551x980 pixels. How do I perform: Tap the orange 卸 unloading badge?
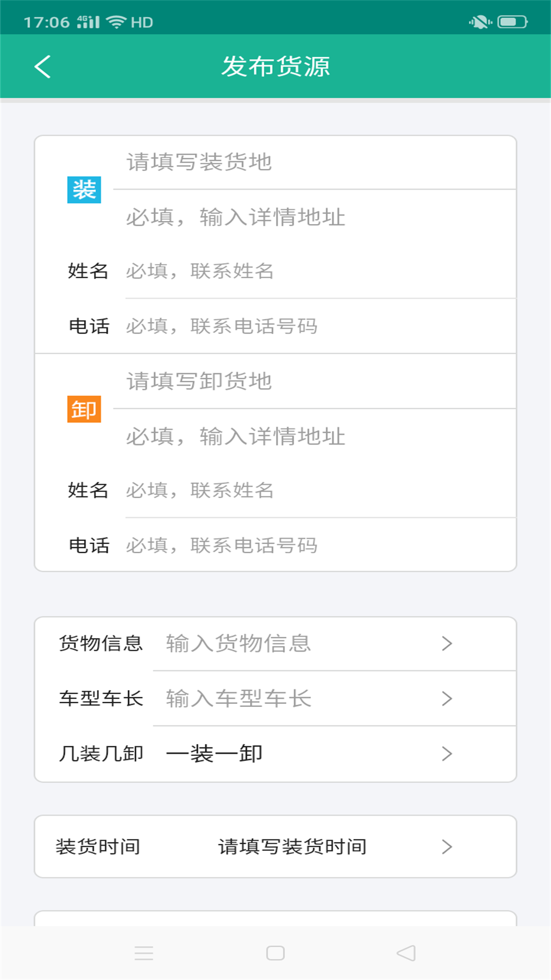click(x=84, y=409)
